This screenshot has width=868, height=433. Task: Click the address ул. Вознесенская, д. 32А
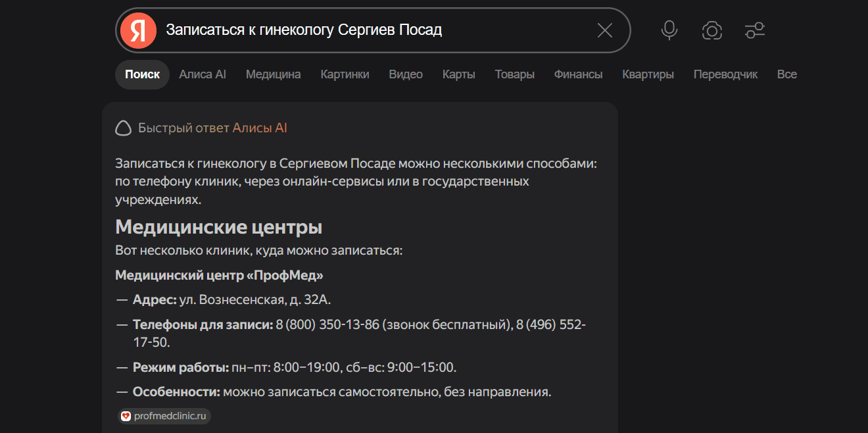255,300
